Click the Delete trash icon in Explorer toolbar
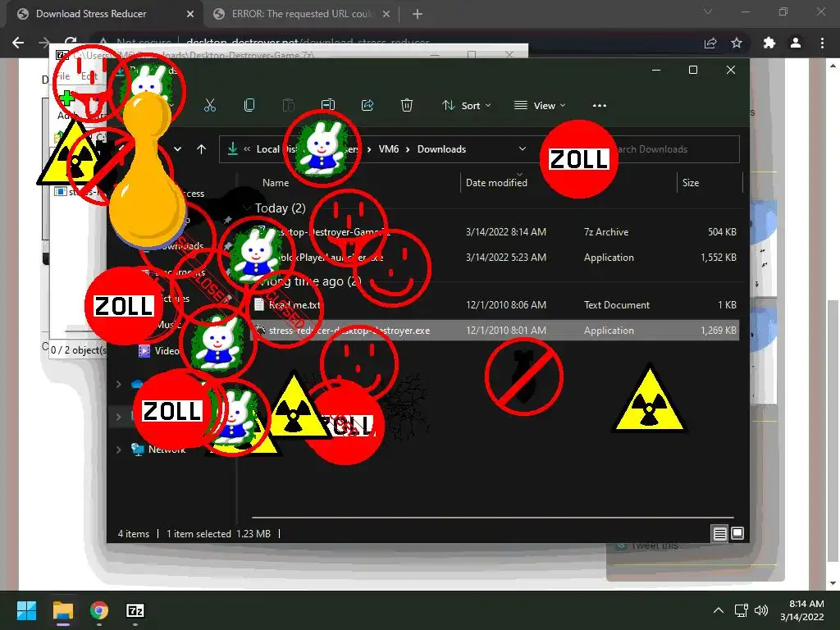 click(x=407, y=106)
